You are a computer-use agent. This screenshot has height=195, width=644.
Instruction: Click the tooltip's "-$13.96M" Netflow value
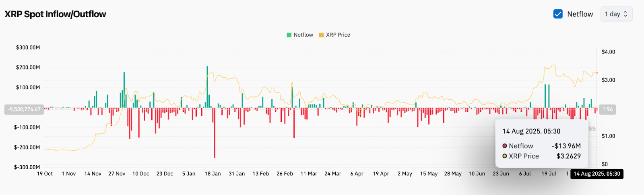click(566, 146)
